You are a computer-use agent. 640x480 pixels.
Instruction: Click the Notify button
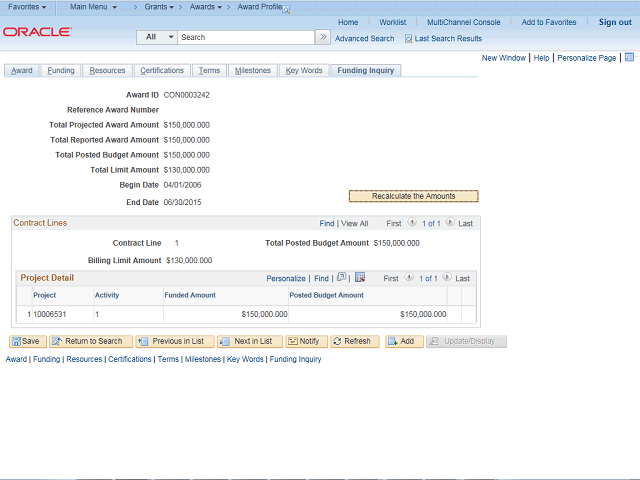[307, 341]
